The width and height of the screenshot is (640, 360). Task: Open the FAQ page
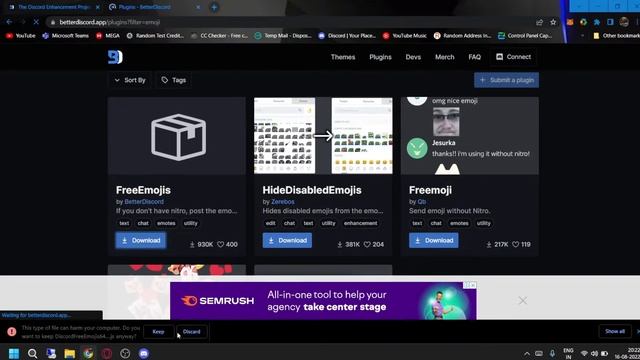(475, 57)
